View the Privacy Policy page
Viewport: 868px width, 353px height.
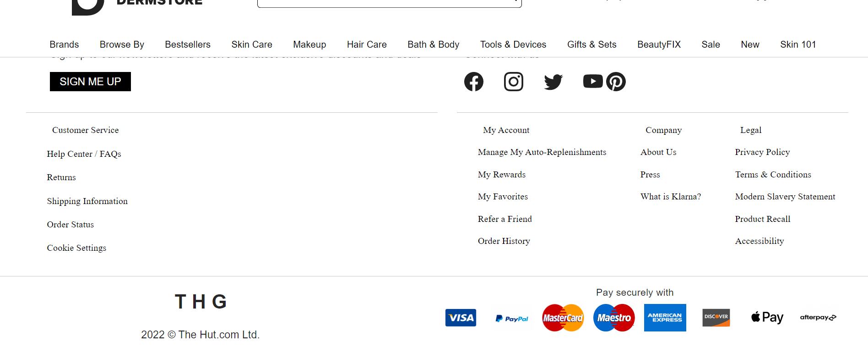tap(762, 152)
